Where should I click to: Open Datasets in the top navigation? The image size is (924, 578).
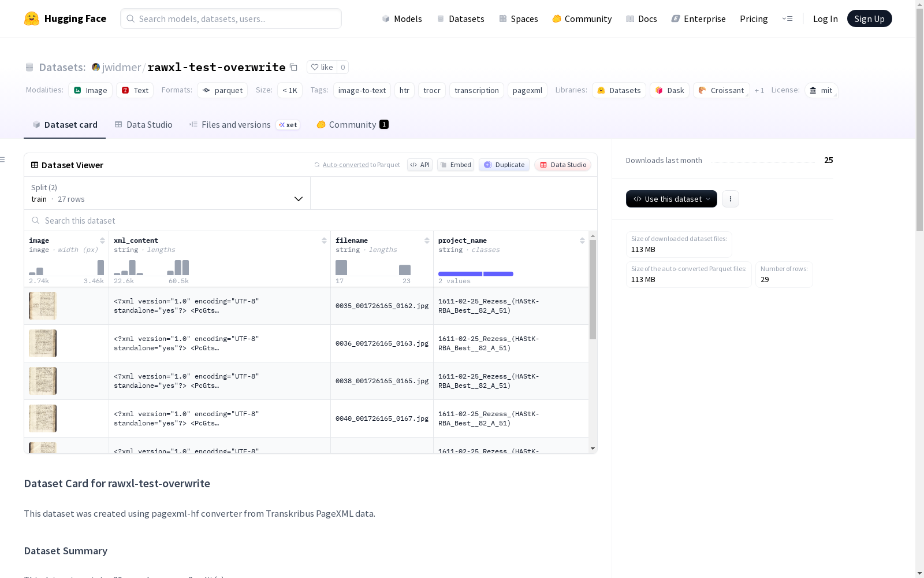coord(460,18)
